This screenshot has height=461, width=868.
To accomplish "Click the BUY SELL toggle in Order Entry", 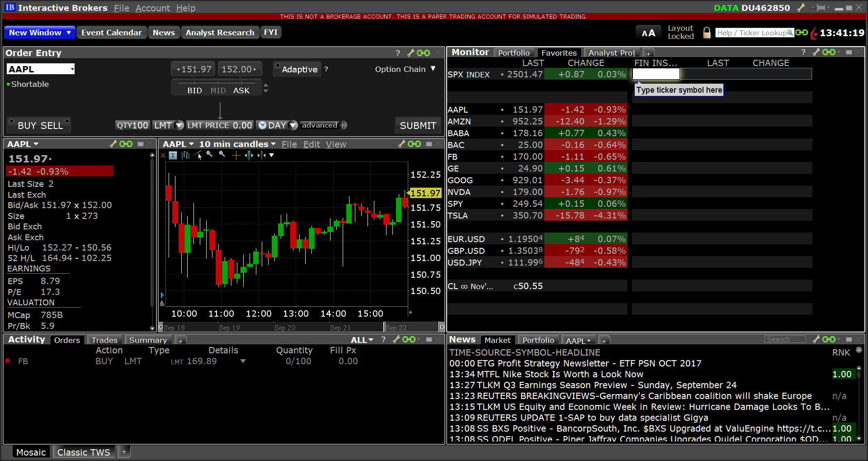I will pyautogui.click(x=38, y=125).
